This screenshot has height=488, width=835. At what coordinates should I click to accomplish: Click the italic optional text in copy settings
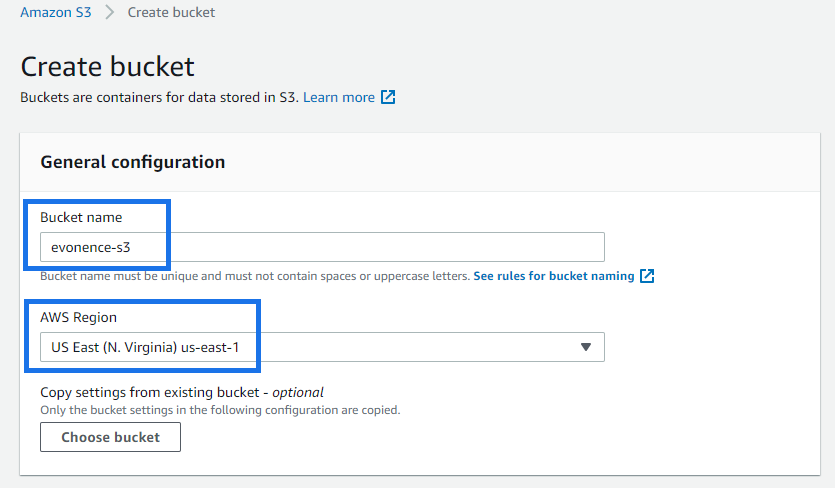pos(298,393)
